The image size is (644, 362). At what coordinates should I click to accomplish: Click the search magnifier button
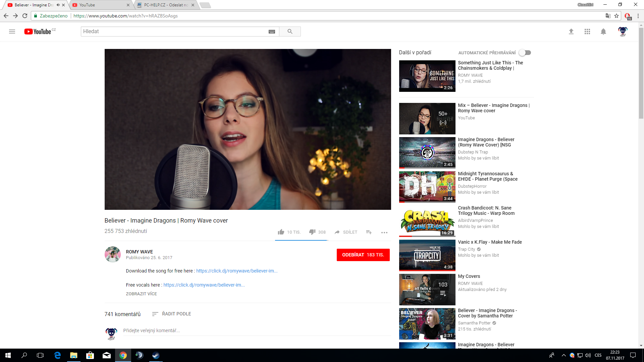click(x=290, y=32)
